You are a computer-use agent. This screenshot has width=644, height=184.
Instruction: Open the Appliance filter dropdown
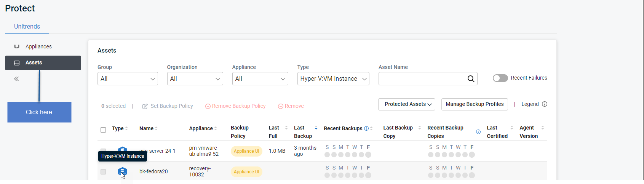click(x=260, y=79)
